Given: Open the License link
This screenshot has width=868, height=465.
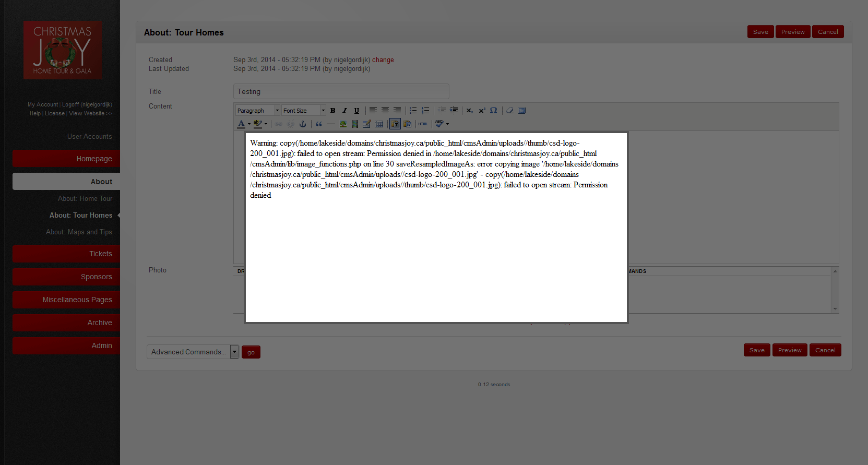Looking at the screenshot, I should [x=55, y=114].
